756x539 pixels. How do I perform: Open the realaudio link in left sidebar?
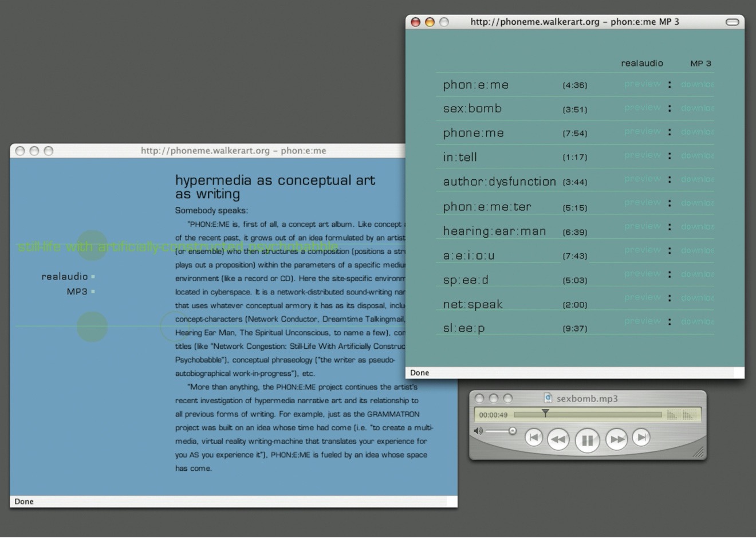[x=65, y=277]
